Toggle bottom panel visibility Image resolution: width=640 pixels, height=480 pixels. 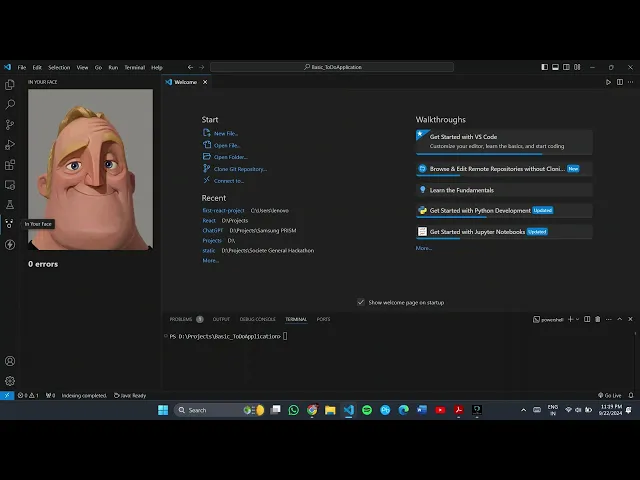tap(556, 67)
